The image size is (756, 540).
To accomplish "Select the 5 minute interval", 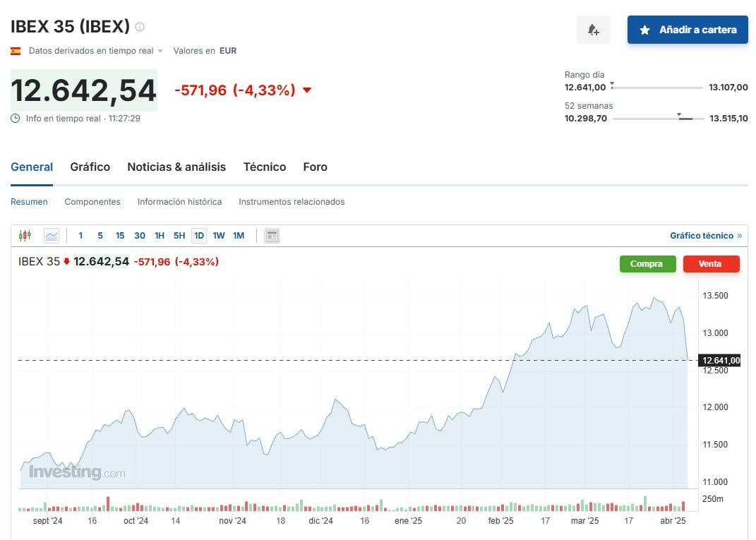I will tap(100, 236).
